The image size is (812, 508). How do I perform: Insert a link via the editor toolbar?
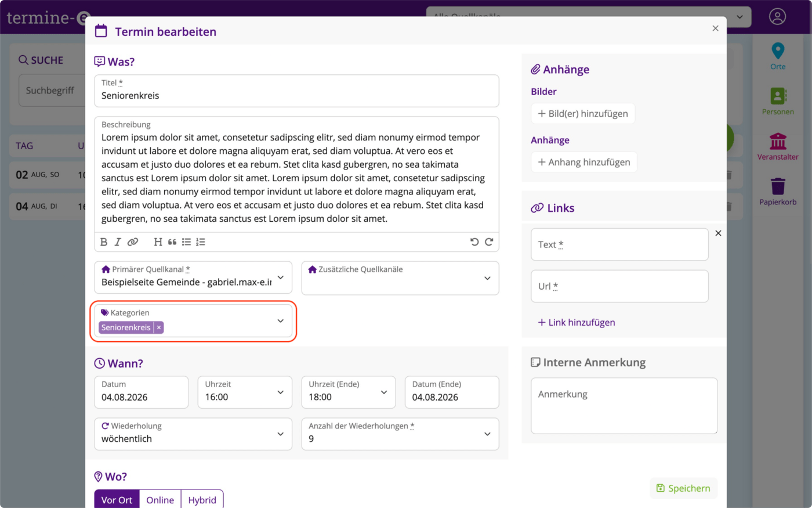click(x=133, y=242)
